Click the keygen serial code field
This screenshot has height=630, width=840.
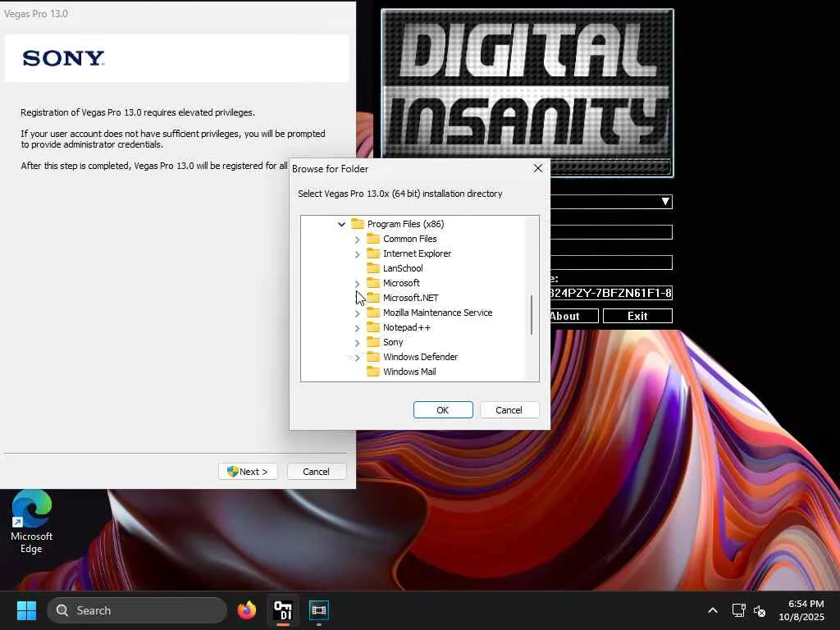point(611,293)
